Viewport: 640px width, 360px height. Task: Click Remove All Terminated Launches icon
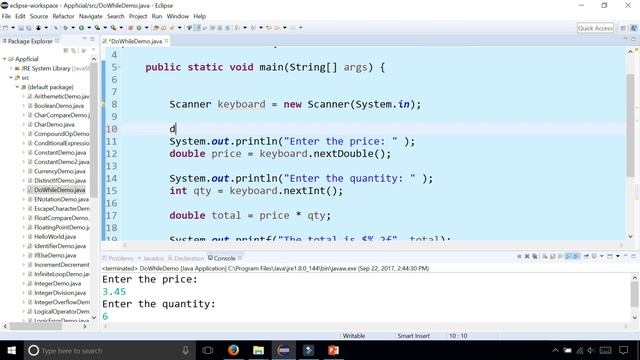pyautogui.click(x=534, y=256)
